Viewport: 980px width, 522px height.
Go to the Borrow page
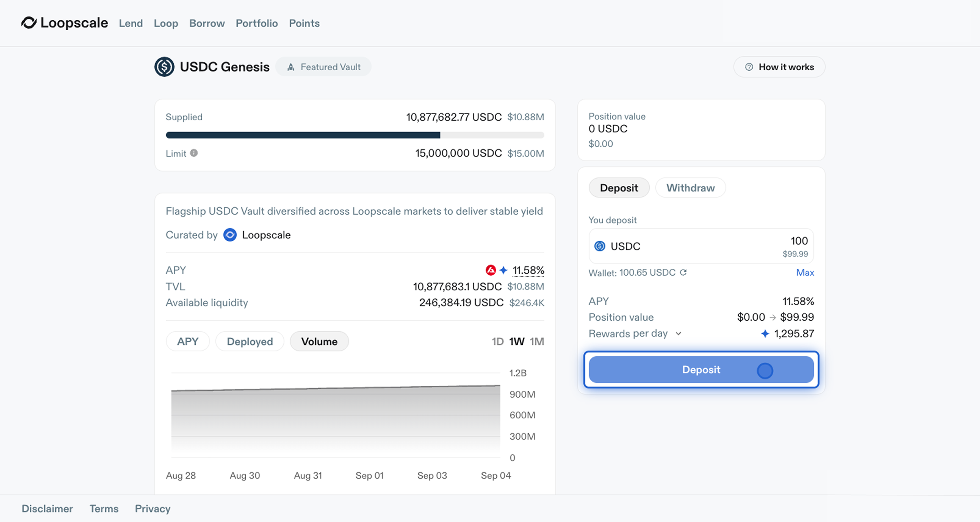(207, 23)
